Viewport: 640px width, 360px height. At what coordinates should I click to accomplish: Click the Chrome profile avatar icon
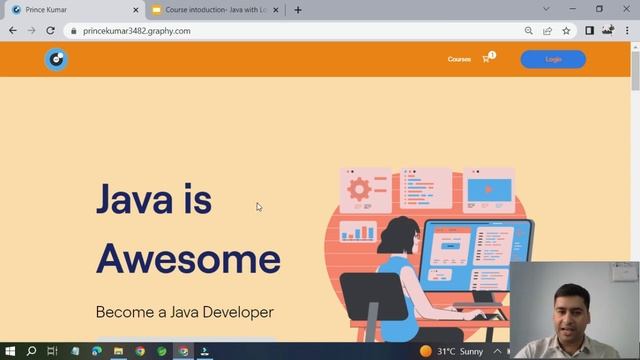click(608, 30)
